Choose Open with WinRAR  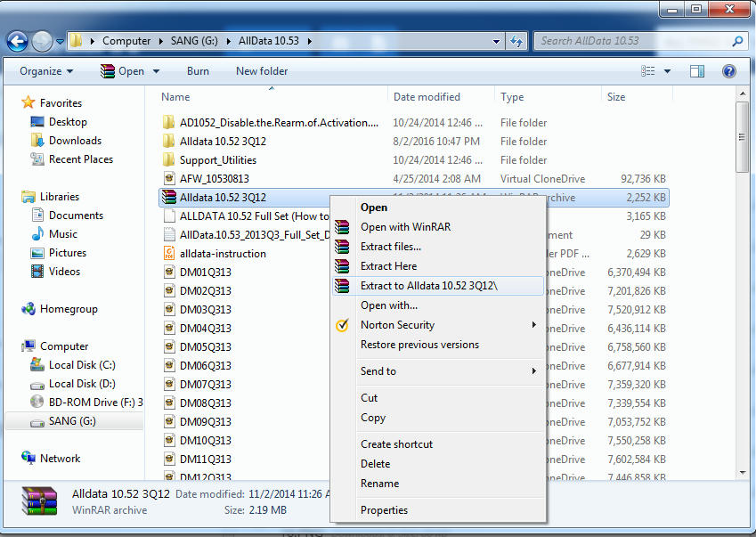click(x=405, y=226)
